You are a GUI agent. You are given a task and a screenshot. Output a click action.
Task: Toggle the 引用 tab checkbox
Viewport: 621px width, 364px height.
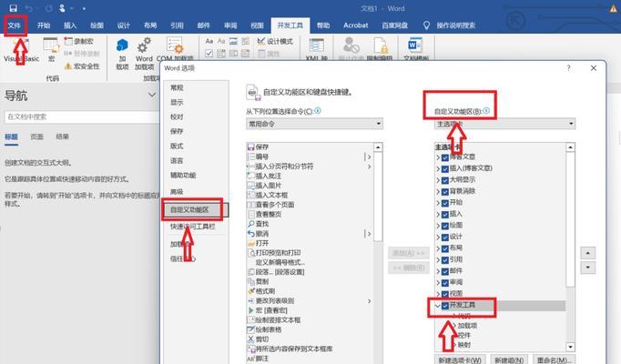pyautogui.click(x=445, y=260)
